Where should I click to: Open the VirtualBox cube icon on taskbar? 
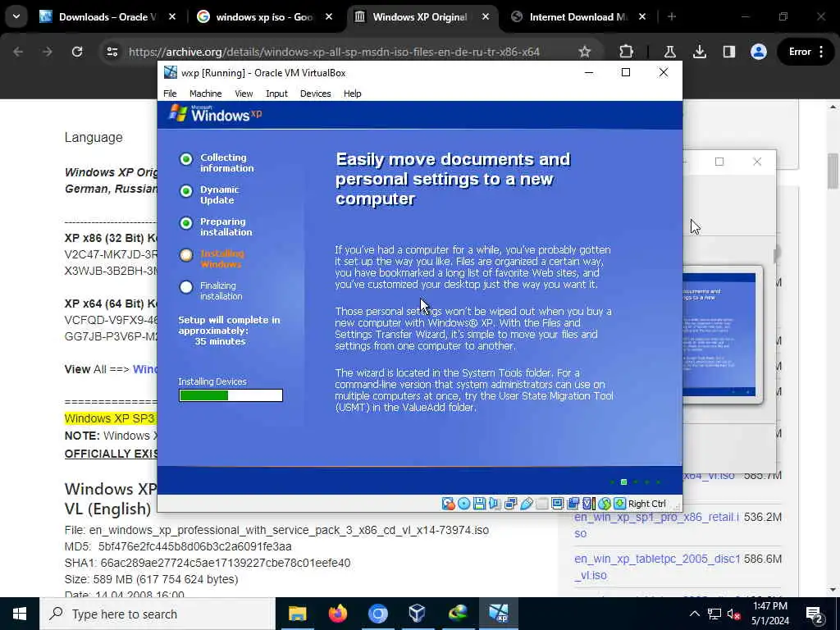[417, 614]
